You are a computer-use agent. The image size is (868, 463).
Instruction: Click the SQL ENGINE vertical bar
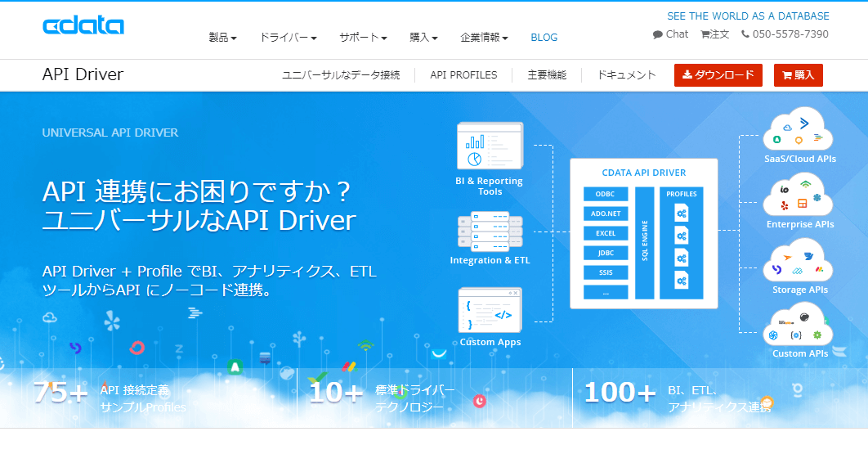(644, 243)
